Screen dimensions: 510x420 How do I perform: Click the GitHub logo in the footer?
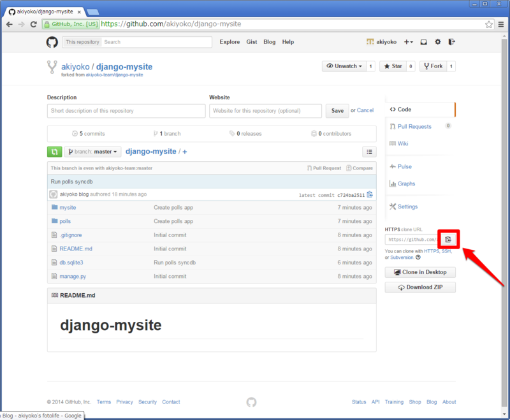[x=251, y=402]
